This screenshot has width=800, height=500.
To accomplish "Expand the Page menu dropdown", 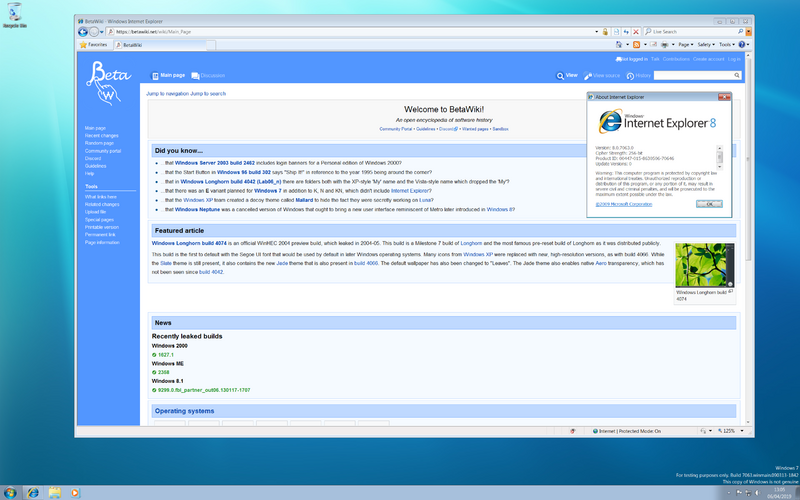I will pos(686,45).
